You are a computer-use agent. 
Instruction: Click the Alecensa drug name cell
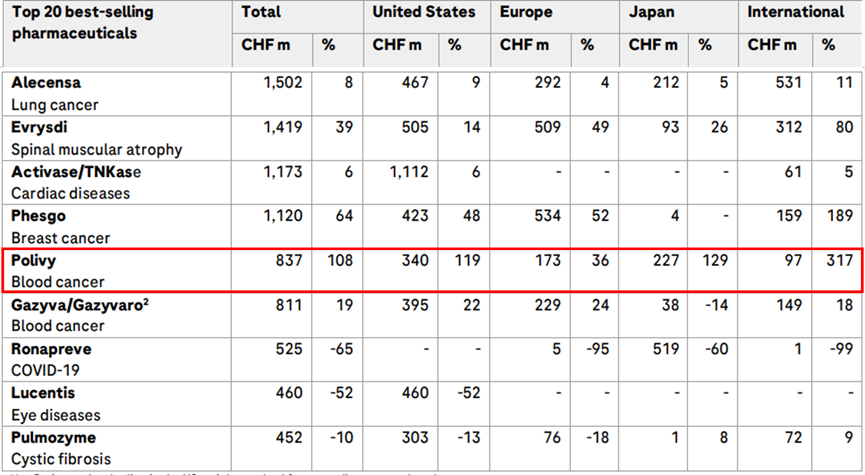point(46,84)
